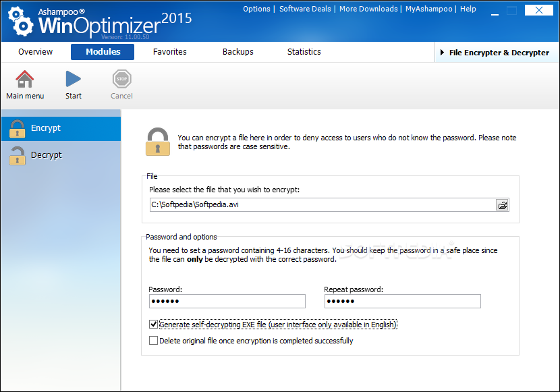The width and height of the screenshot is (560, 392).
Task: Open the Overview tab
Action: 35,52
